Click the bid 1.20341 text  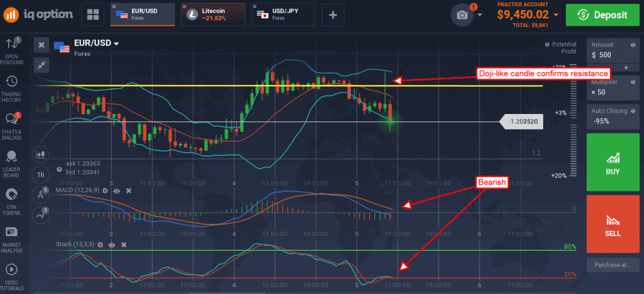tap(82, 172)
